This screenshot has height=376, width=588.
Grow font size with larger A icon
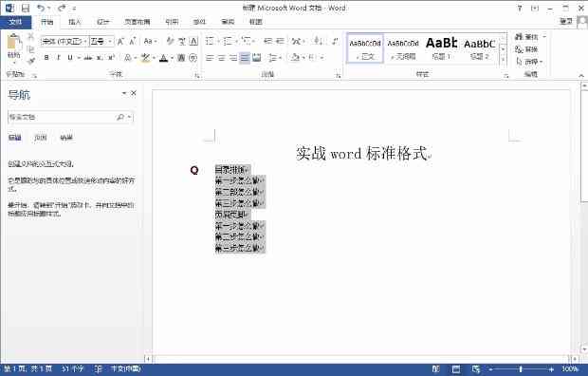coord(120,42)
